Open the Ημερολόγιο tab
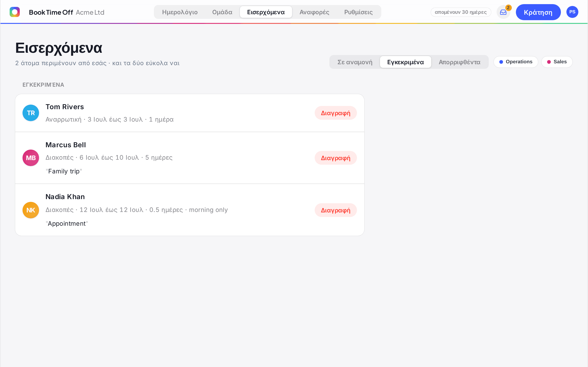The image size is (588, 367). (x=180, y=12)
